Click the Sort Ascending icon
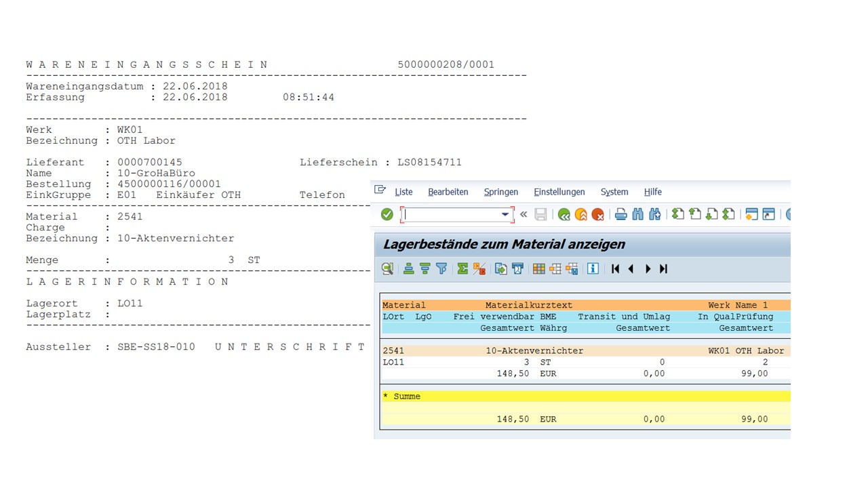 [409, 269]
